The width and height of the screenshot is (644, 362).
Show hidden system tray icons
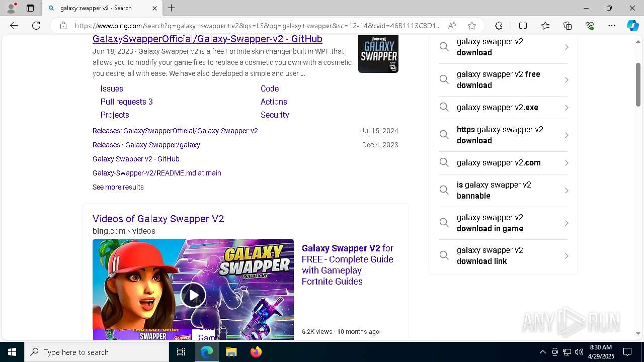[542, 352]
